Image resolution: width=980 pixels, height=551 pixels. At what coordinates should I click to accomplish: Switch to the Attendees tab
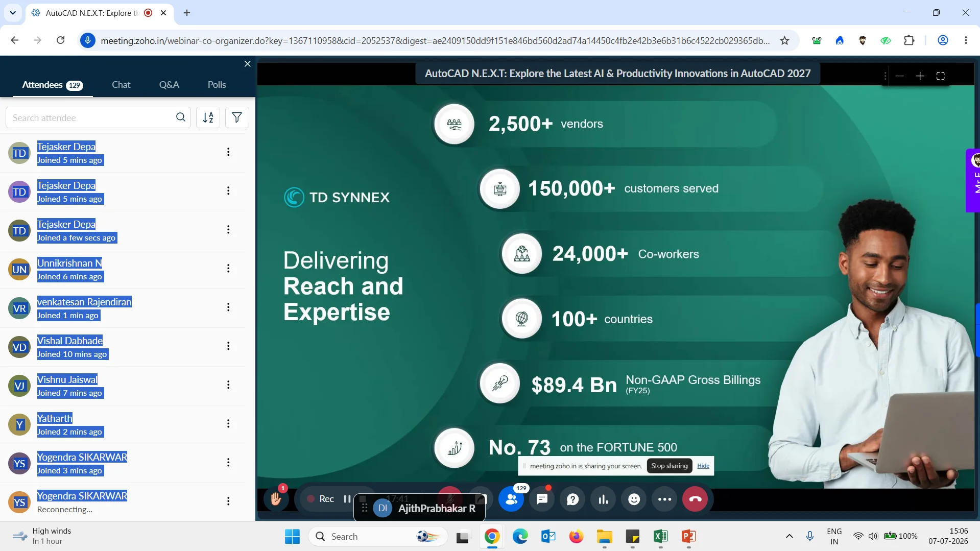point(52,85)
